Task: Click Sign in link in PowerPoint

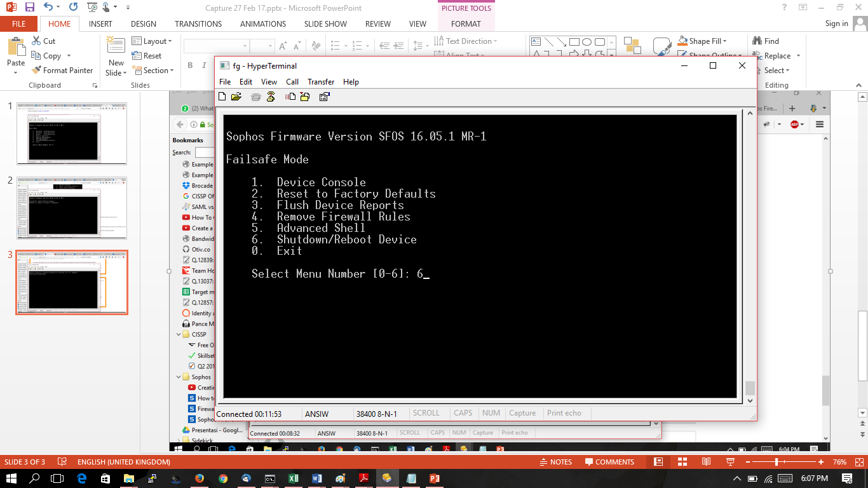Action: pyautogui.click(x=836, y=24)
